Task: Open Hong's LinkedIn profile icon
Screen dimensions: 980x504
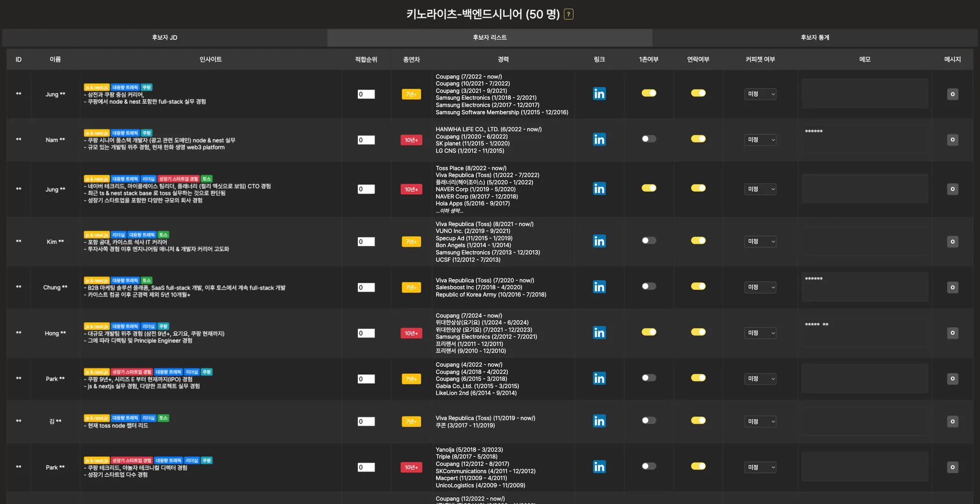Action: [x=599, y=333]
